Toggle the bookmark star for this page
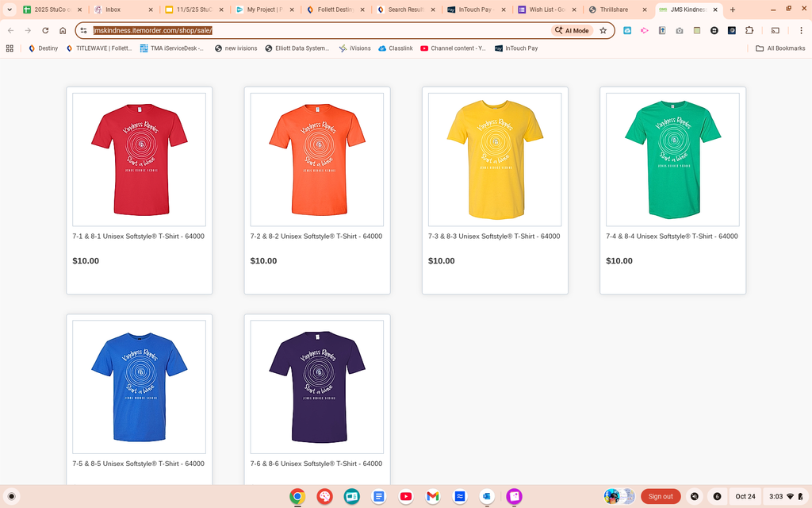Screen dimensions: 812x508 (x=603, y=30)
